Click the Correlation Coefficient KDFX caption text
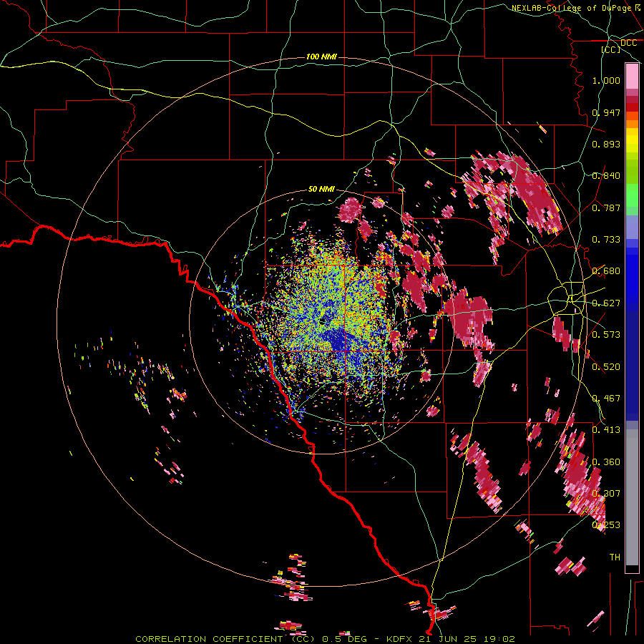This screenshot has width=644, height=644. pos(325,639)
